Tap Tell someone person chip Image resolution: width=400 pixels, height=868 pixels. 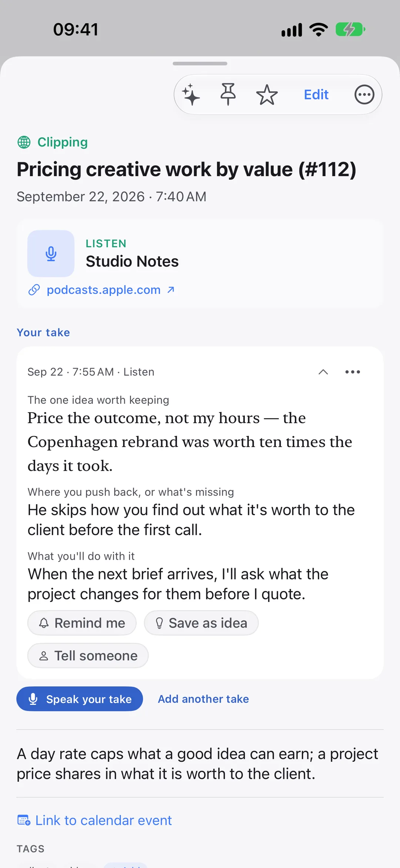coord(88,656)
